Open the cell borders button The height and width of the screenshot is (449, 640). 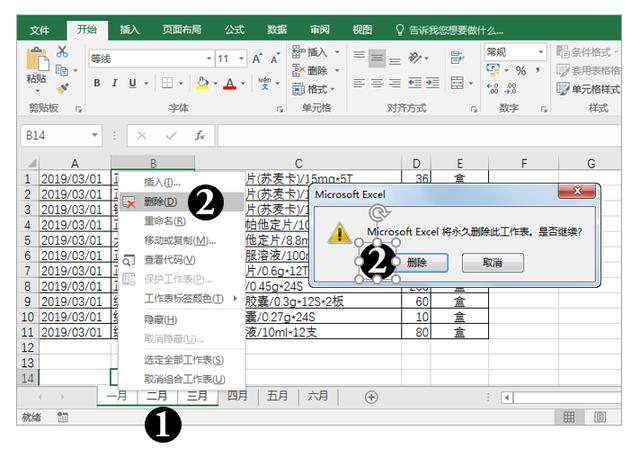coord(167,83)
